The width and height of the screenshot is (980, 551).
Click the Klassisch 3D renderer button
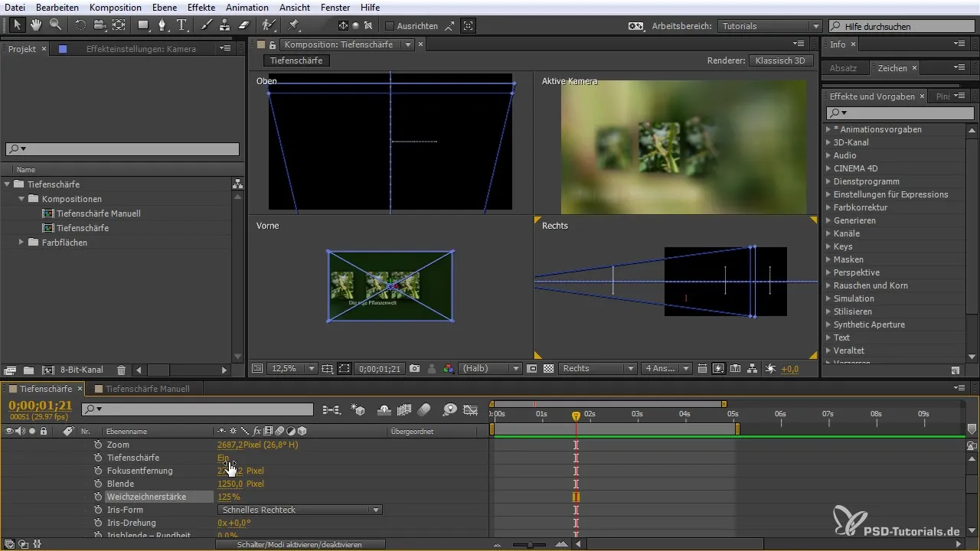(780, 60)
